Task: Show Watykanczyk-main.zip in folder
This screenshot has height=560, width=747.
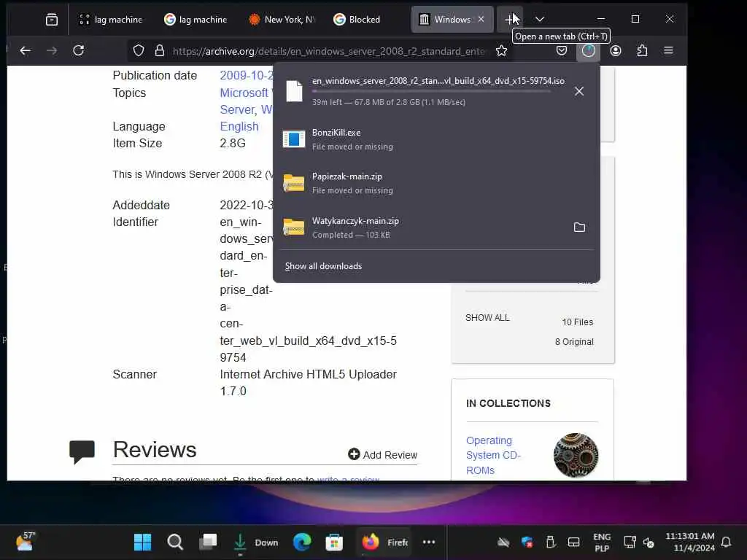Action: [x=579, y=227]
